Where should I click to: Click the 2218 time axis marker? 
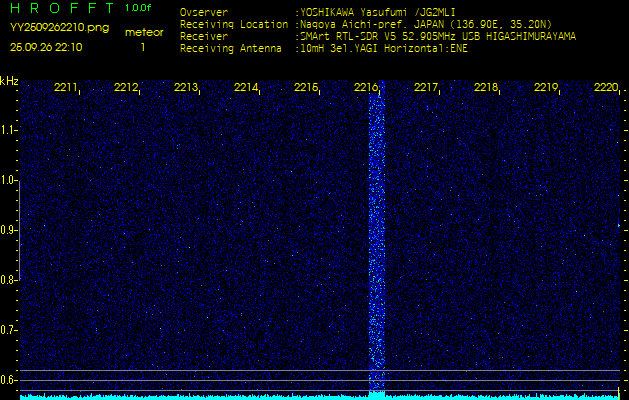tap(486, 87)
